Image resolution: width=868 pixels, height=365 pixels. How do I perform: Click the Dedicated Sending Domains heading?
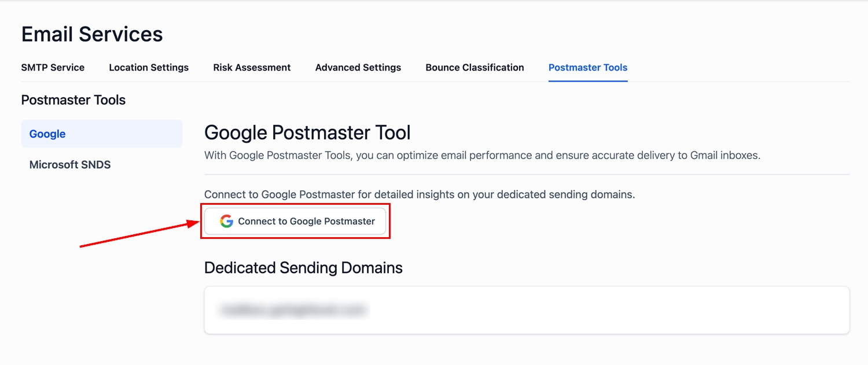click(303, 268)
